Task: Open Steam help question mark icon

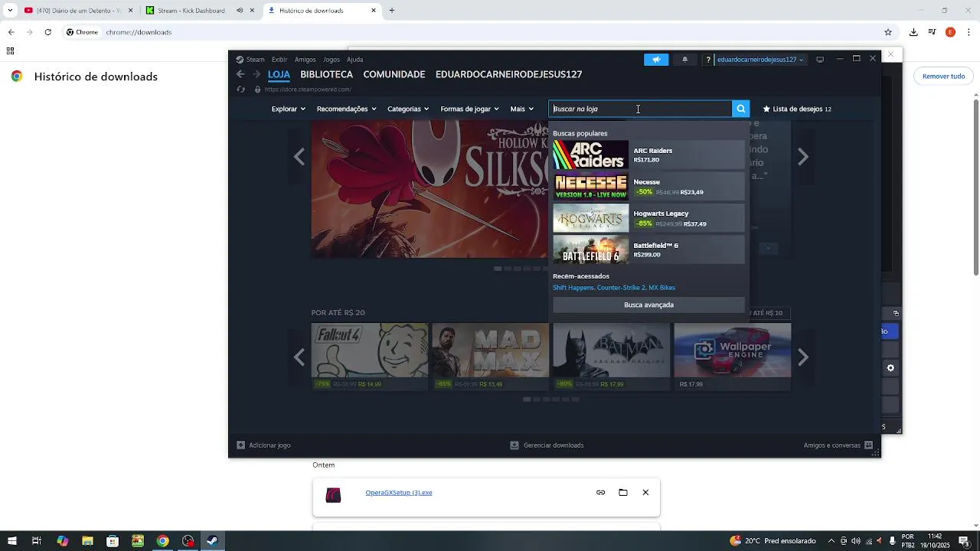Action: pyautogui.click(x=708, y=60)
